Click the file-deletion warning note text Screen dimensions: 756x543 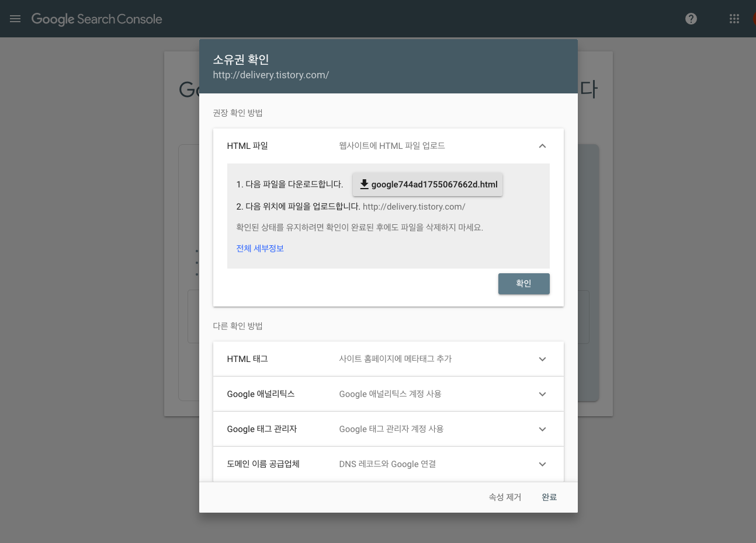point(359,228)
